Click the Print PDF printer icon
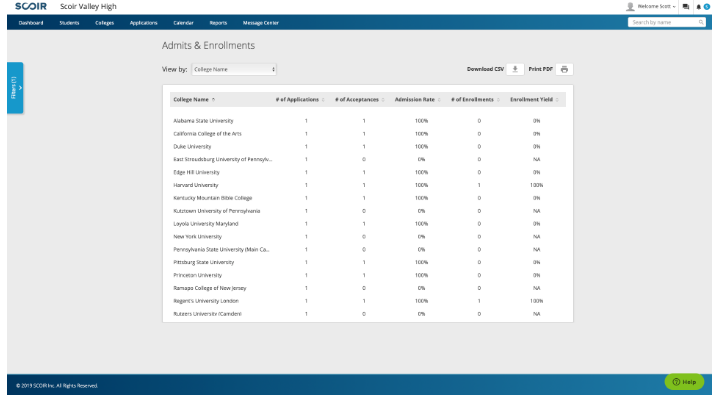 point(564,69)
